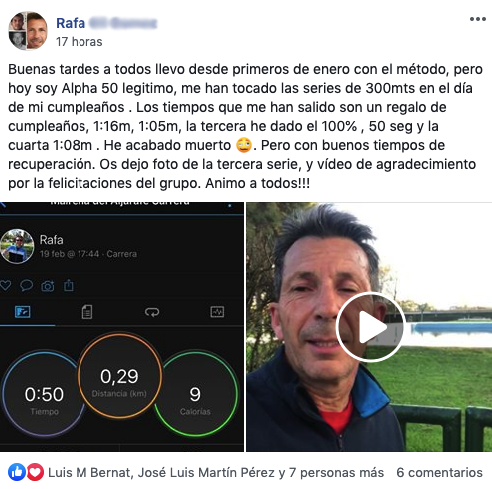Click the comment bubble icon in screenshot
Image resolution: width=492 pixels, height=489 pixels.
[26, 285]
